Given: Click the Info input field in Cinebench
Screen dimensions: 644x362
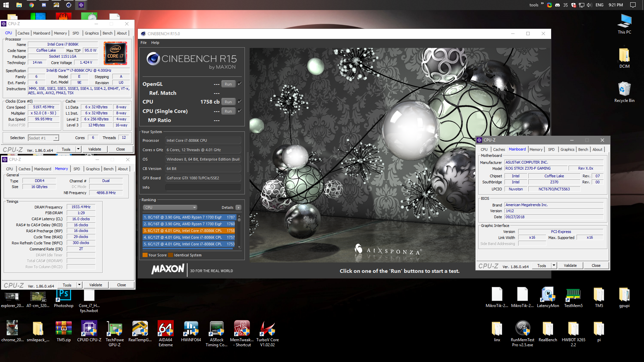Looking at the screenshot, I should [203, 187].
